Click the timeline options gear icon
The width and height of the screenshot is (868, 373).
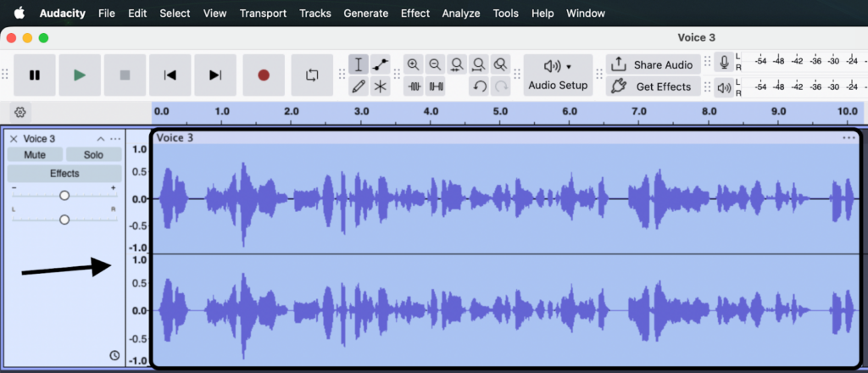click(x=21, y=112)
